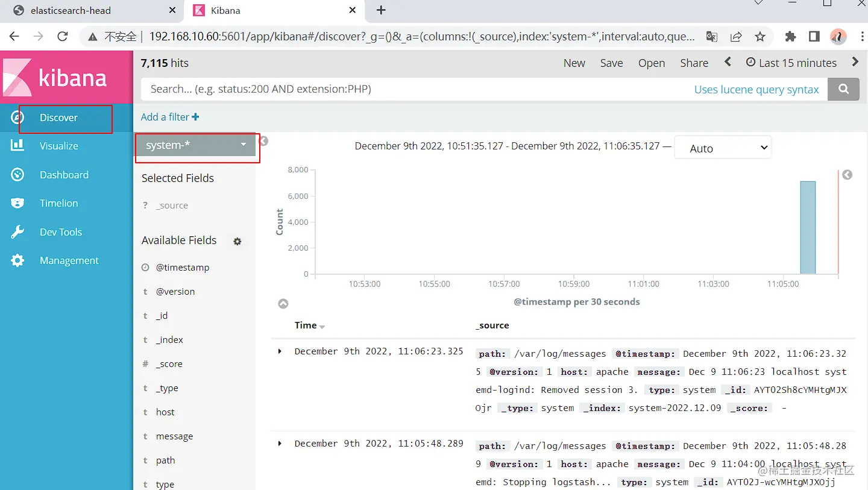The width and height of the screenshot is (868, 490).
Task: Click the share page icon in address bar
Action: click(x=736, y=37)
